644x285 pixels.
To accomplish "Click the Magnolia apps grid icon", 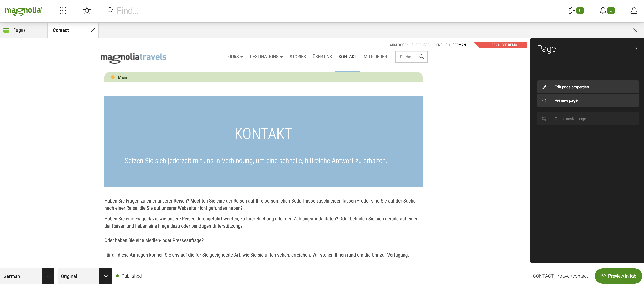I will click(63, 11).
